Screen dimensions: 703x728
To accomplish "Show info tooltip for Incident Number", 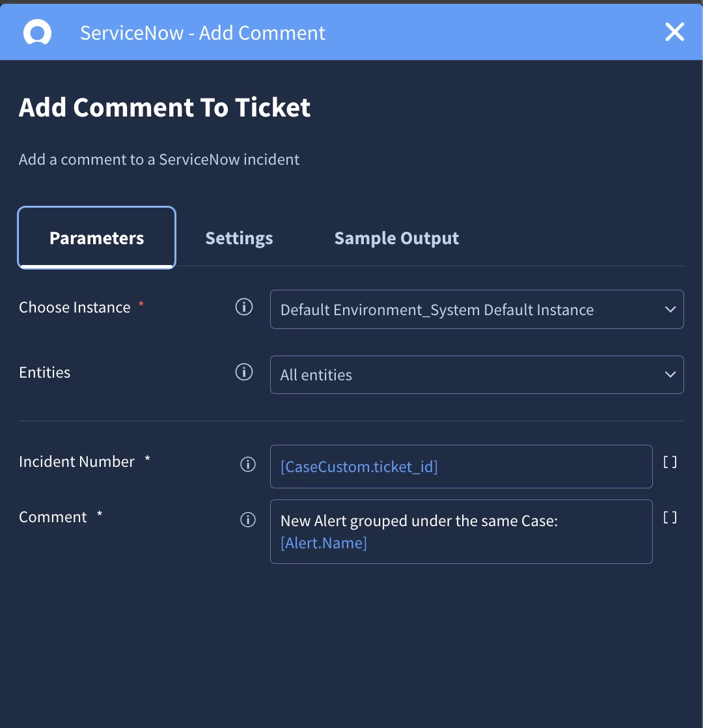I will coord(248,464).
